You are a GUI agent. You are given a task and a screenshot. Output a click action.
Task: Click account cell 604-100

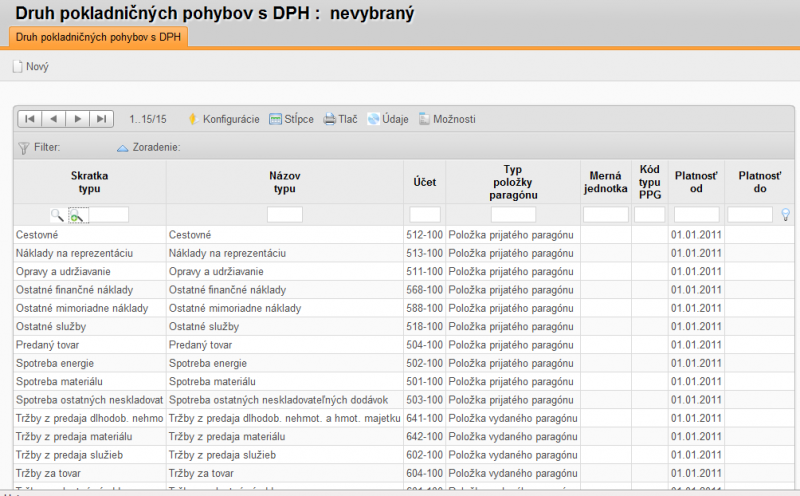pos(424,474)
